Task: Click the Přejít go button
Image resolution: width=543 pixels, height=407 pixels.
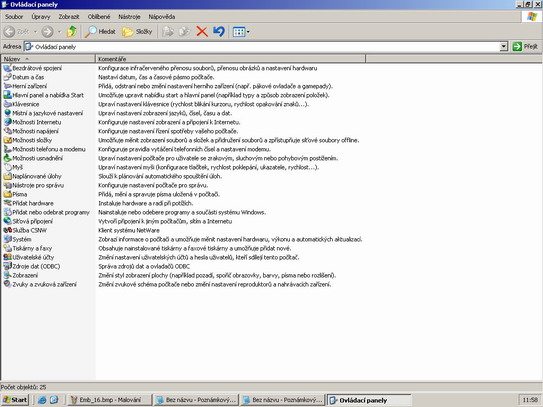Action: tap(525, 46)
